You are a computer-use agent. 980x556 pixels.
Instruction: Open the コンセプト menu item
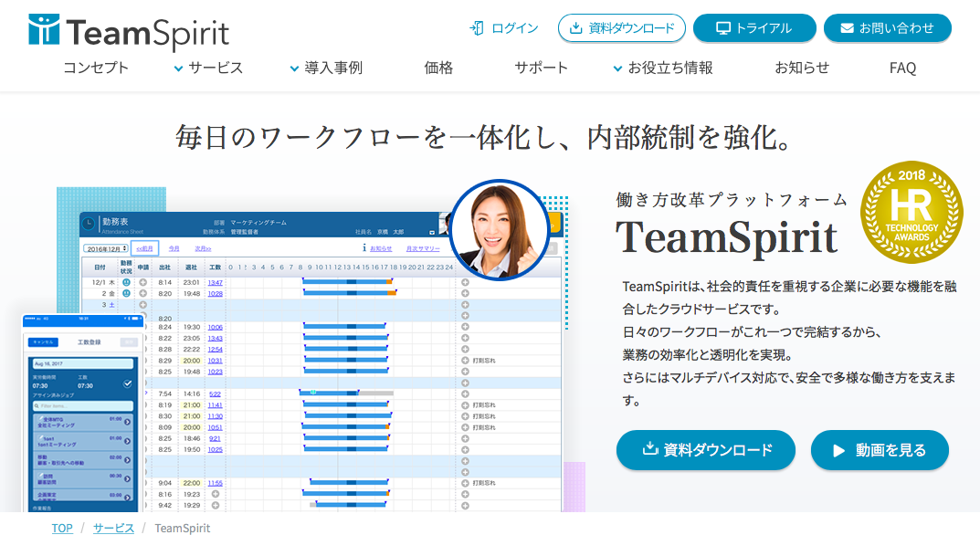96,68
